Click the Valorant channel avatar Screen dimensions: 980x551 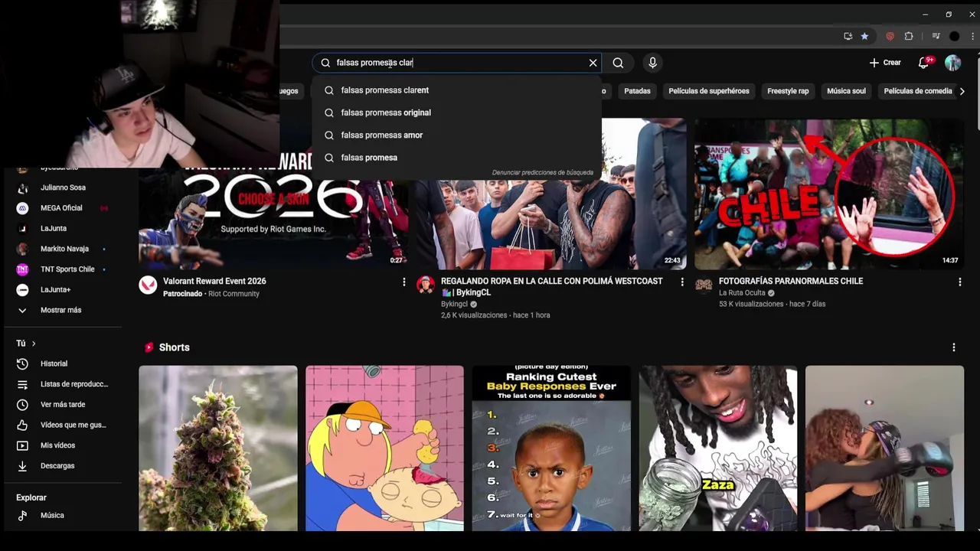(x=148, y=285)
